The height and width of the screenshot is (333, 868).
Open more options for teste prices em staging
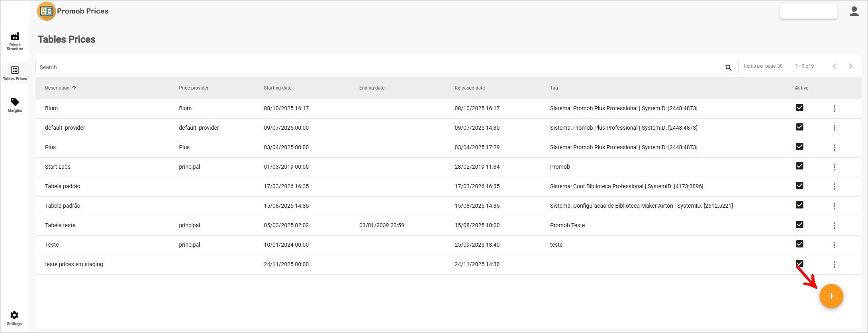835,265
